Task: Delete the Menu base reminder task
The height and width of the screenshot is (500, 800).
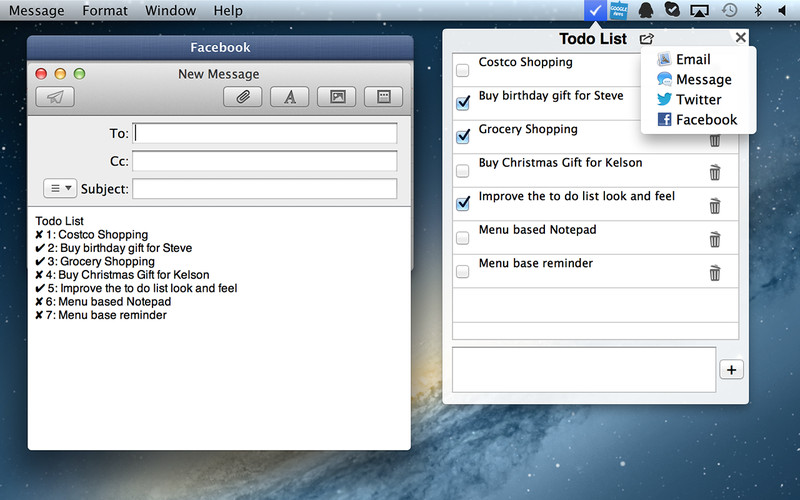Action: tap(715, 273)
